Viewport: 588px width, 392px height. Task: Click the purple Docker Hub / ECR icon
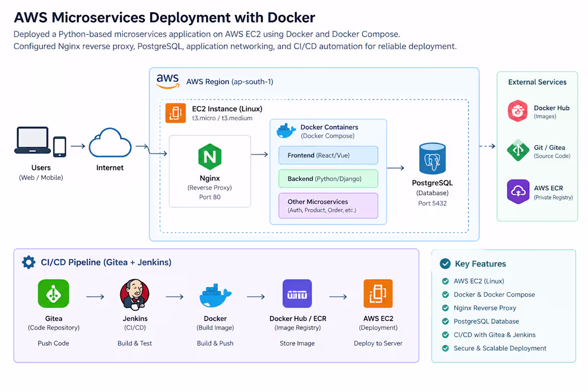pyautogui.click(x=297, y=294)
